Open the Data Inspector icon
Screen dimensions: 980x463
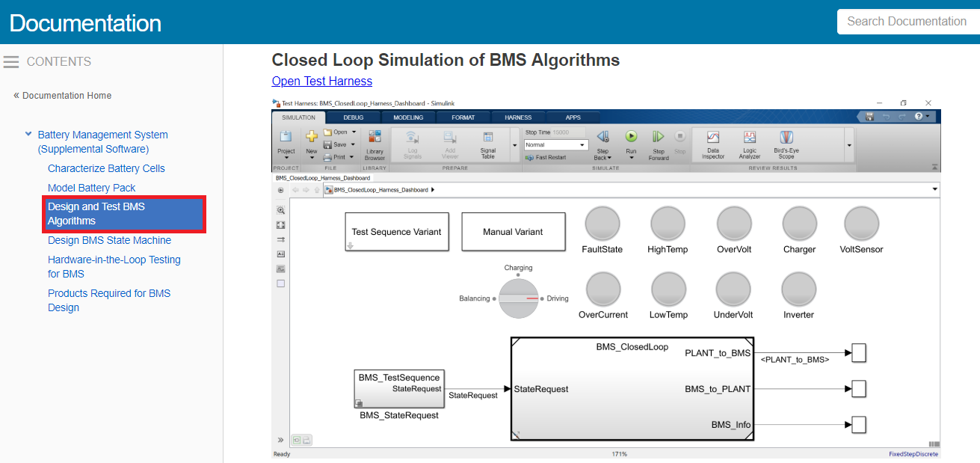tap(713, 138)
